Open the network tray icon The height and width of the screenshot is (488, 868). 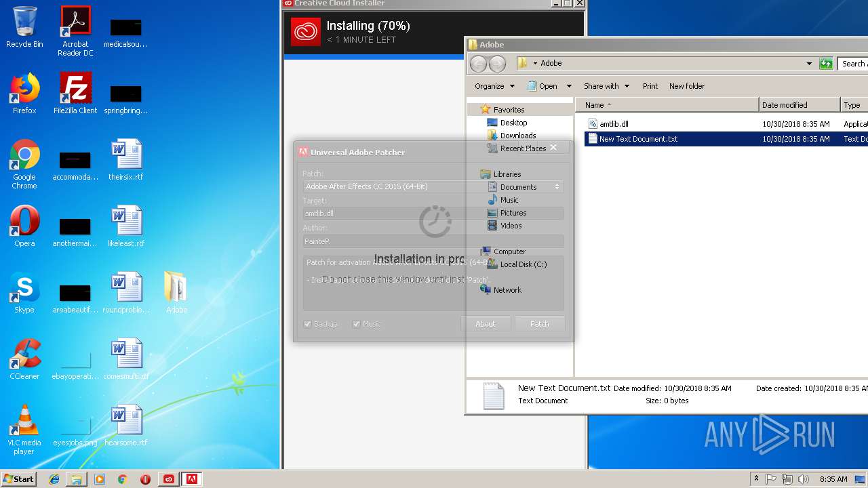(787, 479)
